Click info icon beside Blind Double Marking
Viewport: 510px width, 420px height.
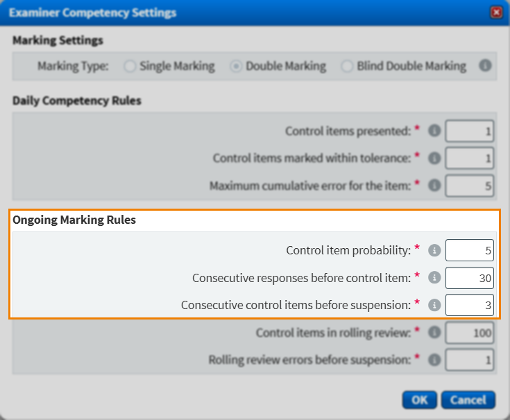point(485,66)
